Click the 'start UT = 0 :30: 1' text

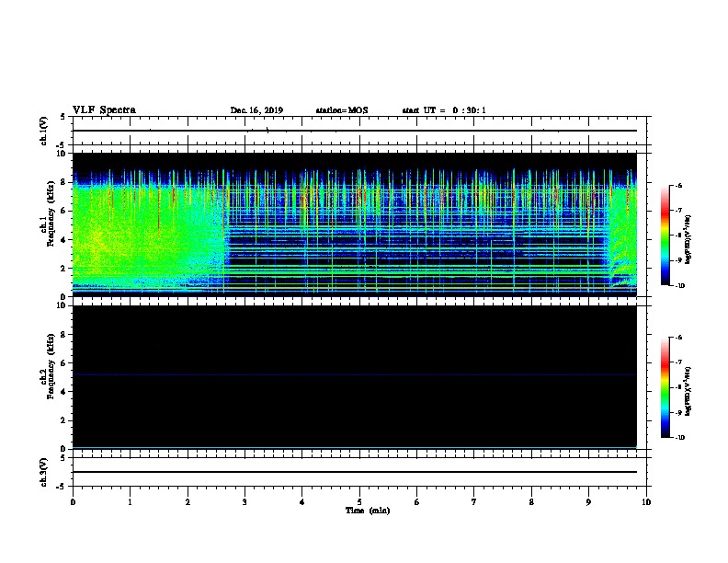[x=444, y=110]
